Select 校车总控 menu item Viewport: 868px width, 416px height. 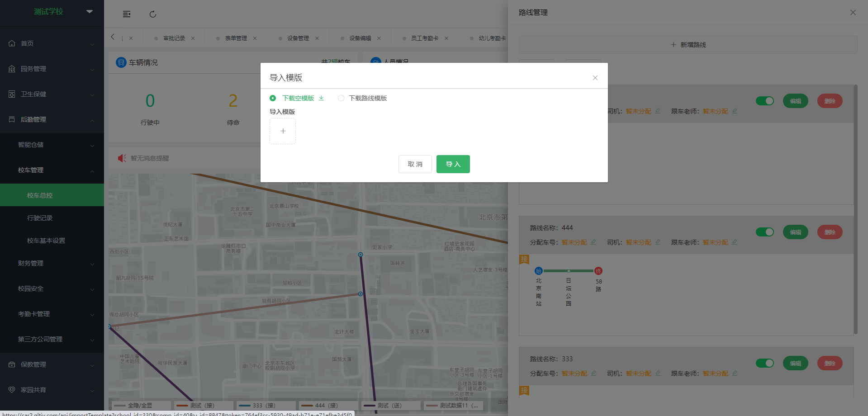52,195
